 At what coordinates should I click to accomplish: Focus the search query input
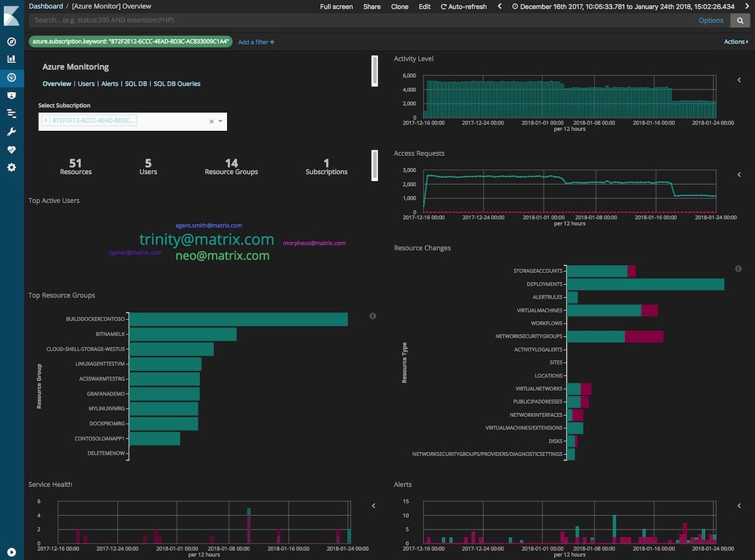coord(362,20)
